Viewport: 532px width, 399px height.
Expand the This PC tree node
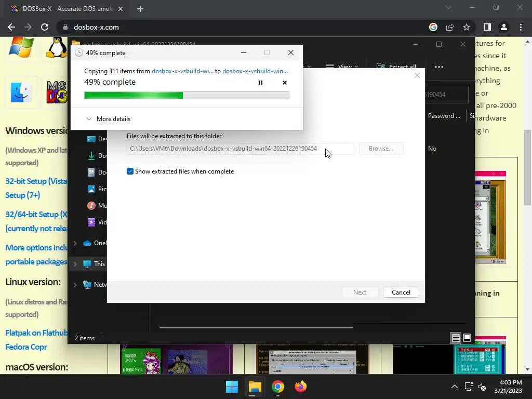75,264
